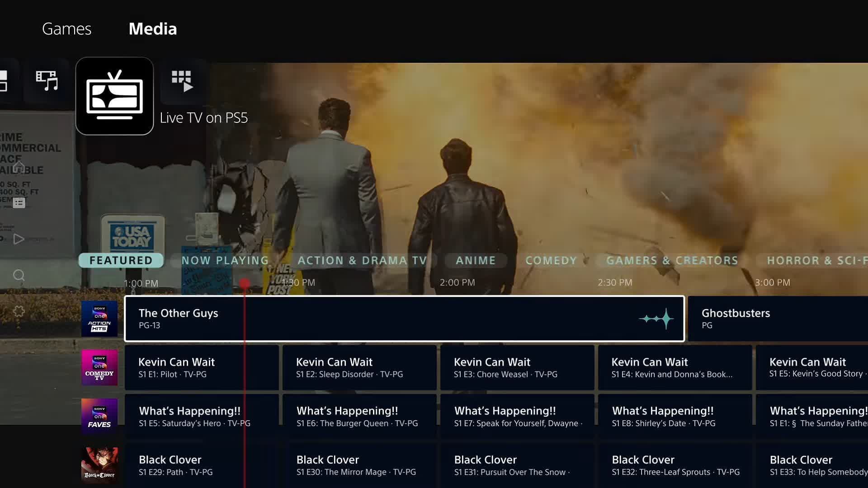
Task: Open the settings gear icon in sidebar
Action: pos(19,311)
